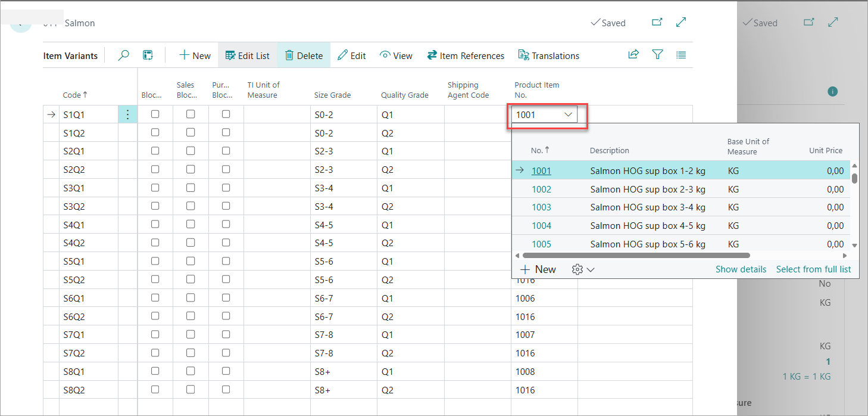Sort lookup by No. column header
The height and width of the screenshot is (416, 868).
click(x=541, y=150)
